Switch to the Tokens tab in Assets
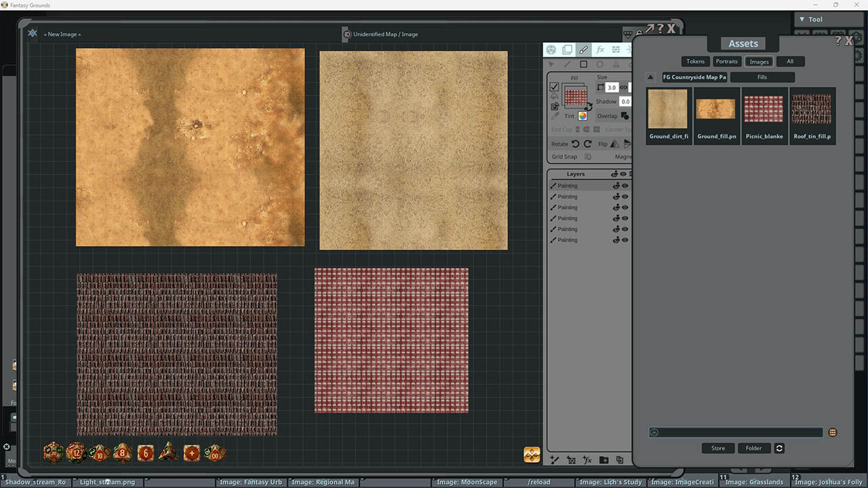This screenshot has height=488, width=868. [x=695, y=61]
